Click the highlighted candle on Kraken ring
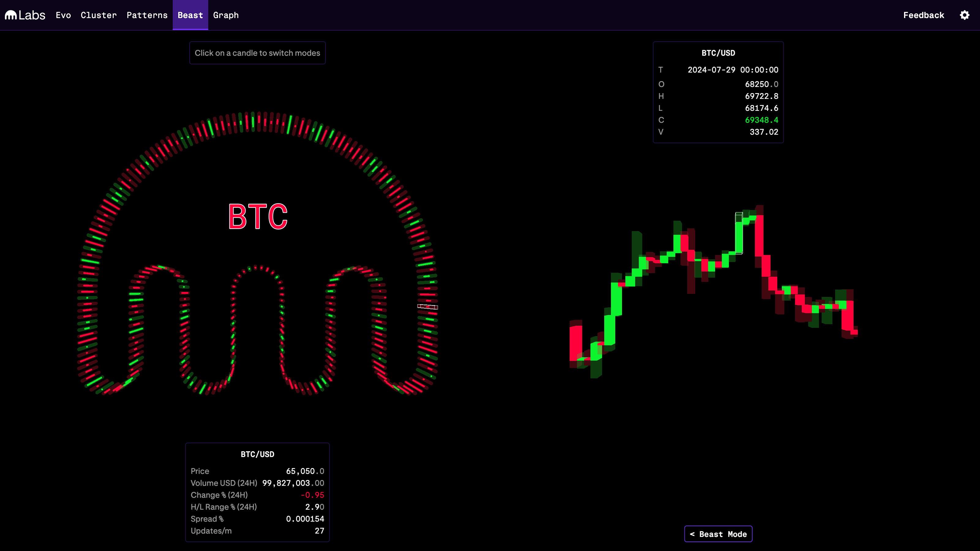 pyautogui.click(x=427, y=306)
